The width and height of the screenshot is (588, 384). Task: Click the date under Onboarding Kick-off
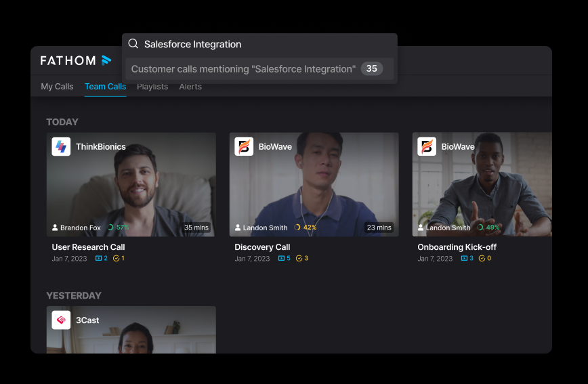(x=435, y=259)
